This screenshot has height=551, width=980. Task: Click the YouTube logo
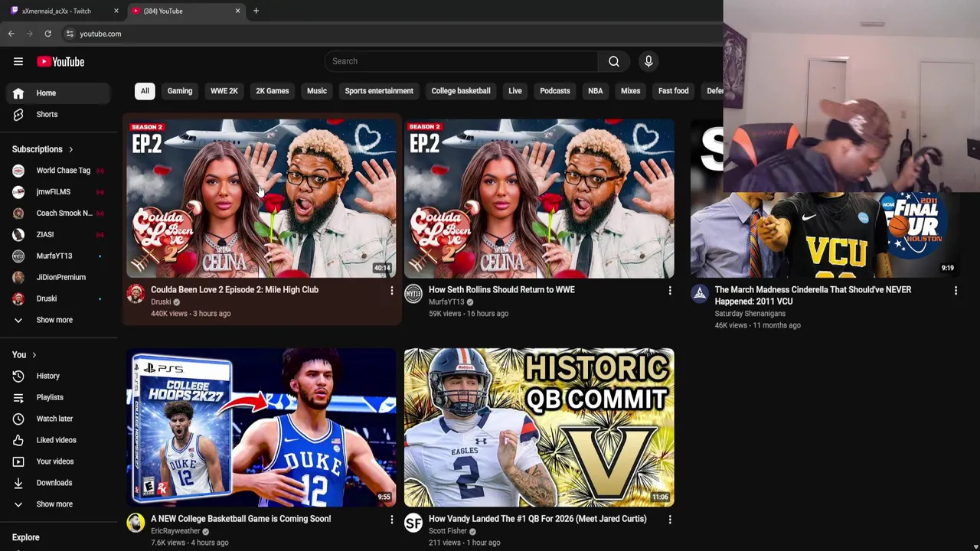click(x=60, y=61)
